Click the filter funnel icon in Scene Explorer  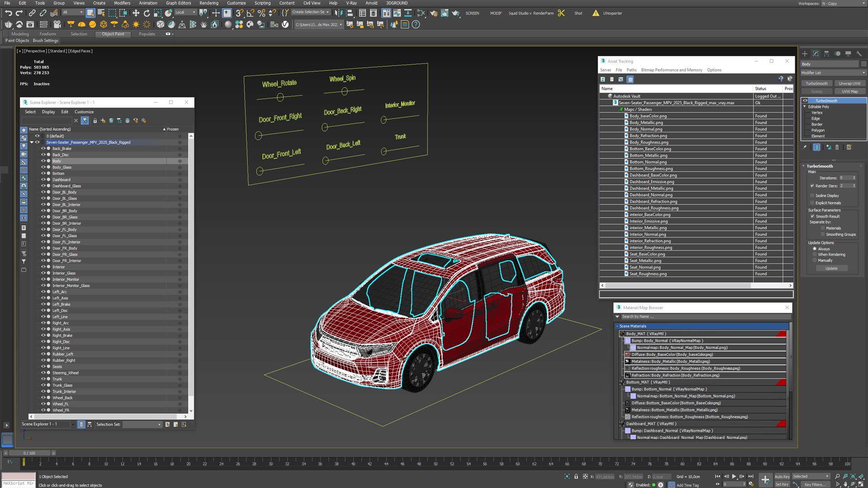85,121
